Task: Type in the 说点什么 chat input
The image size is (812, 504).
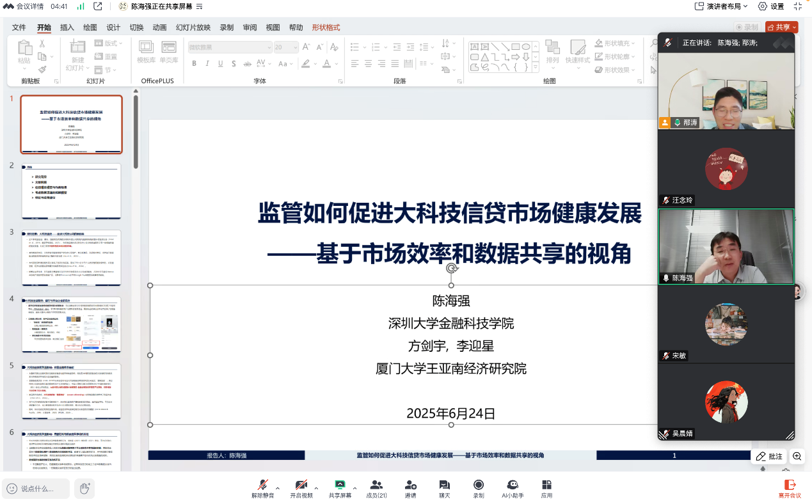Action: click(37, 489)
